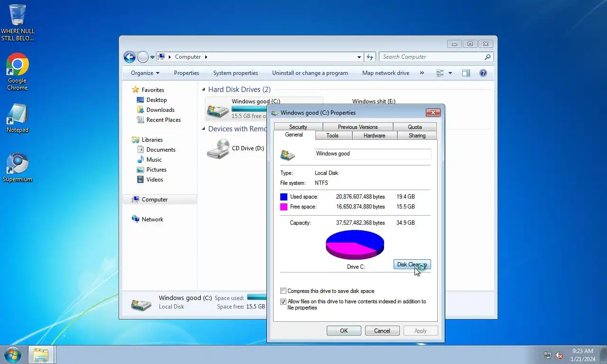The height and width of the screenshot is (364, 607).
Task: Launch the Supermium desktop shortcut
Action: tap(18, 167)
